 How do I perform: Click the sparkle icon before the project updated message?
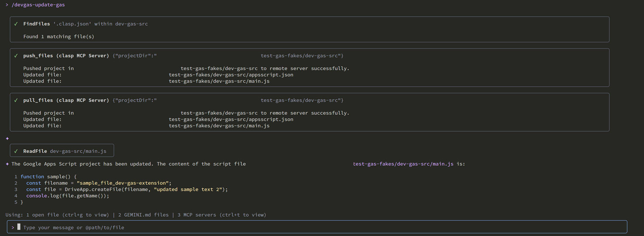click(7, 164)
